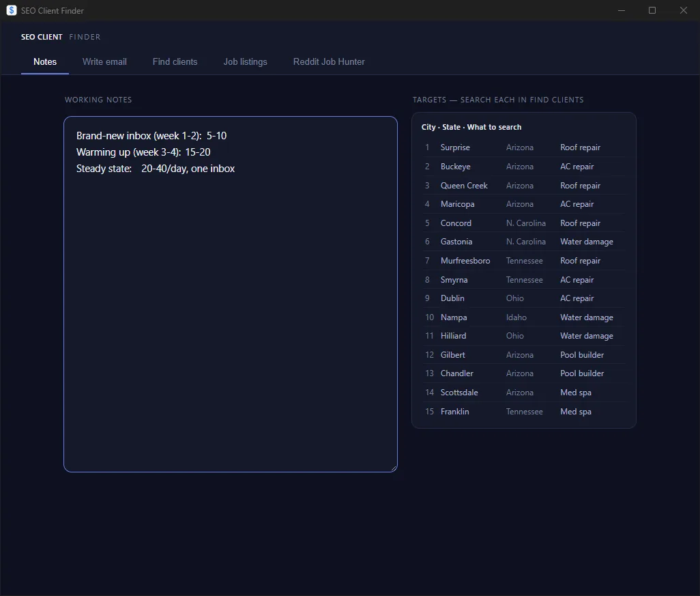Click the 'Warming up (week 3-4): 15-20' line
Image resolution: width=700 pixels, height=596 pixels.
coord(143,152)
